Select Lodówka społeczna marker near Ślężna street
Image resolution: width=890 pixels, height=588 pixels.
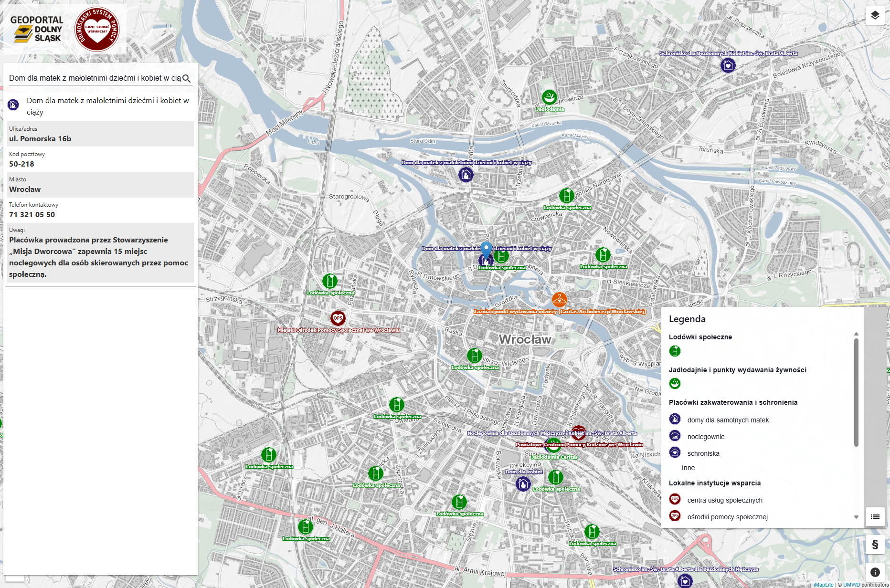coord(459,502)
